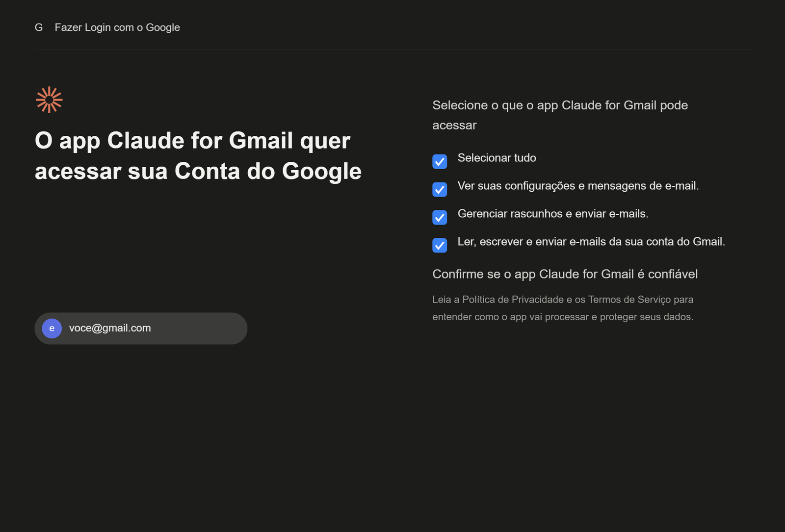785x532 pixels.
Task: Toggle Ver suas configurações e mensagens checkbox
Action: point(440,189)
